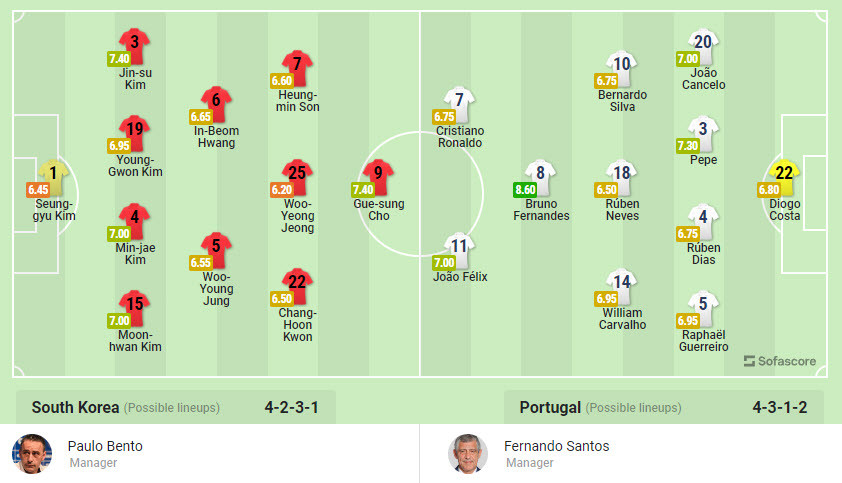Image resolution: width=842 pixels, height=483 pixels.
Task: Select the South Korea team label
Action: click(75, 407)
